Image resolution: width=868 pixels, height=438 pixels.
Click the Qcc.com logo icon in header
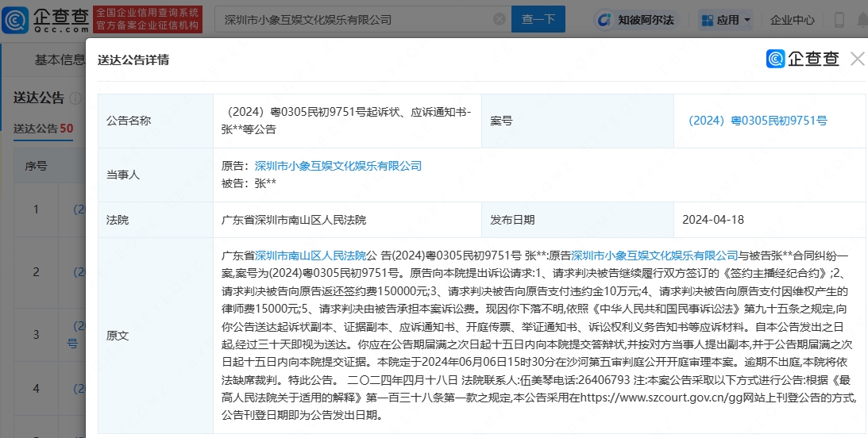15,20
